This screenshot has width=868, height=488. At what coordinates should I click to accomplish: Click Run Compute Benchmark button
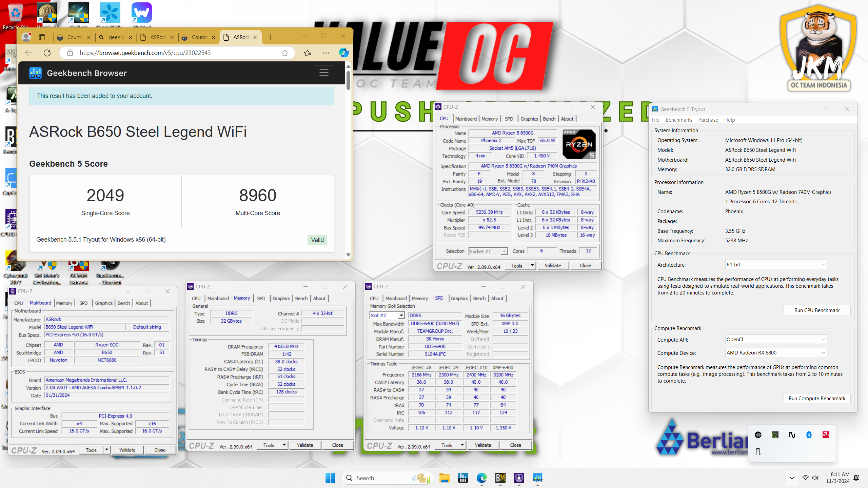click(817, 399)
